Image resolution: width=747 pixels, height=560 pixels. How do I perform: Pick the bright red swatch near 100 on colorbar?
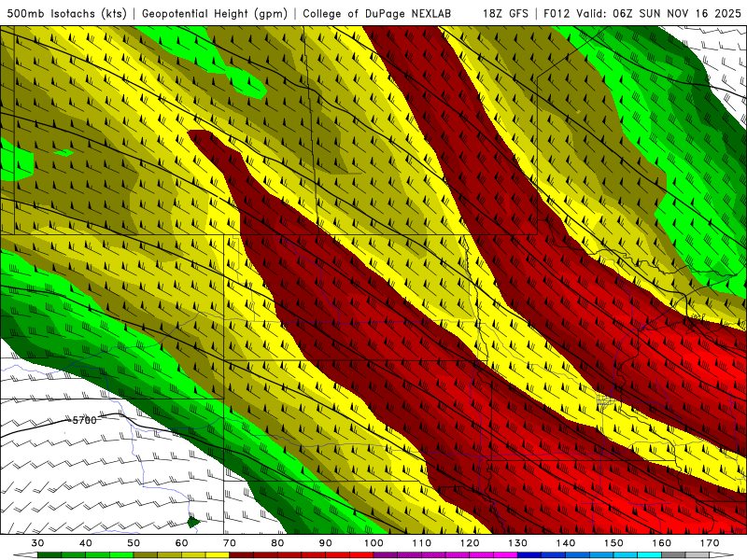361,555
